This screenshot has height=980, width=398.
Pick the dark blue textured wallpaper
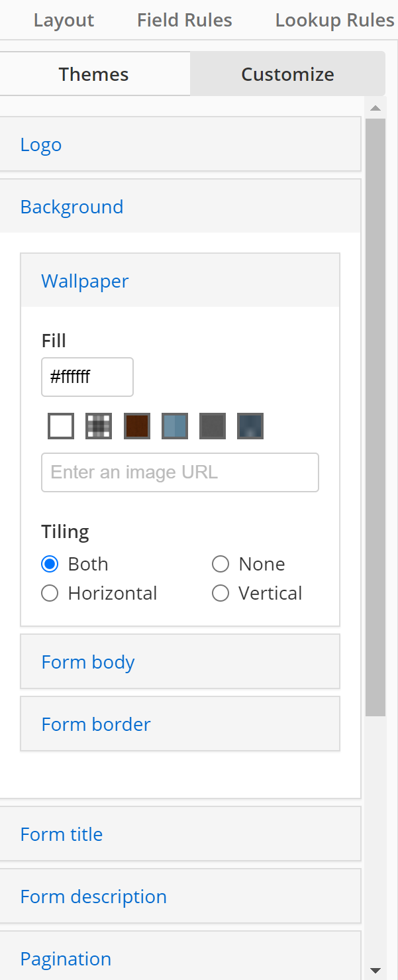tap(250, 426)
